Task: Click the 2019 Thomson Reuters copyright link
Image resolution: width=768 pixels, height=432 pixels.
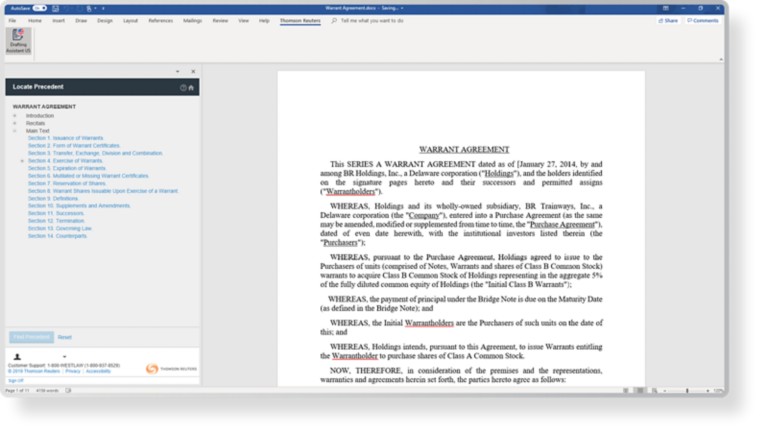Action: tap(34, 371)
